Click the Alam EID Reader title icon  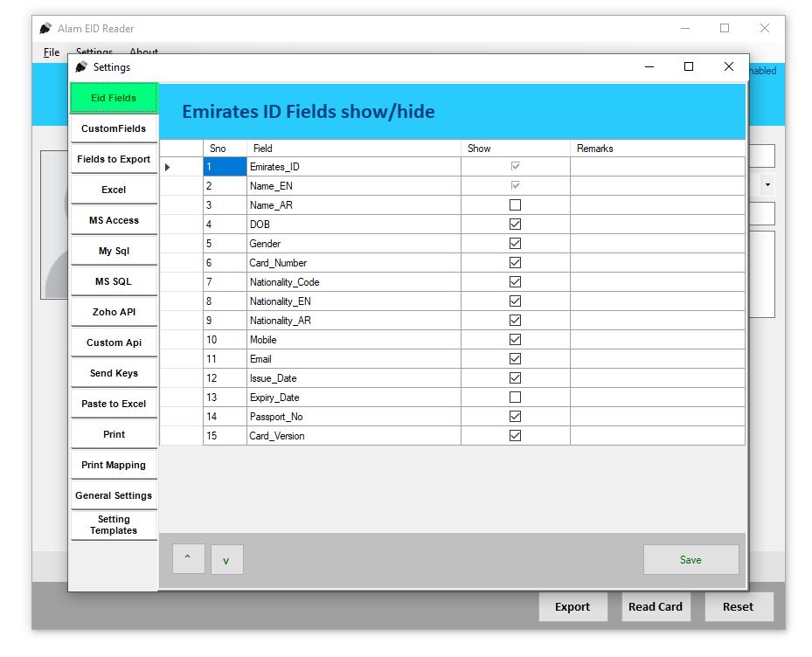45,28
